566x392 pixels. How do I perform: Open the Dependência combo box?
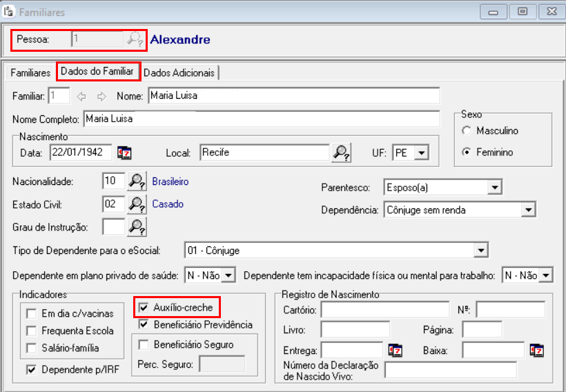(x=529, y=210)
